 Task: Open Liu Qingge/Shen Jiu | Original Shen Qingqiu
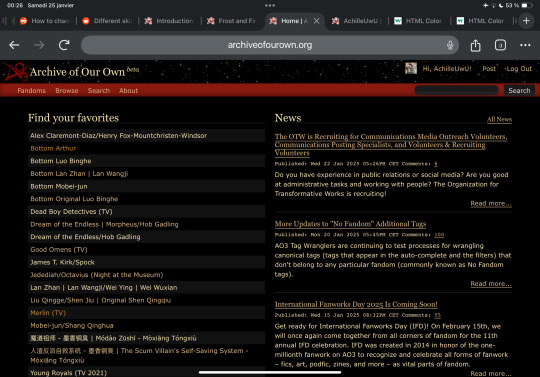click(101, 300)
